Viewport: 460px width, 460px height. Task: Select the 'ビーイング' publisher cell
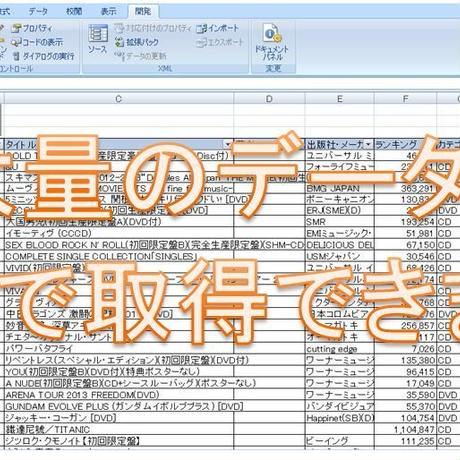click(x=340, y=441)
